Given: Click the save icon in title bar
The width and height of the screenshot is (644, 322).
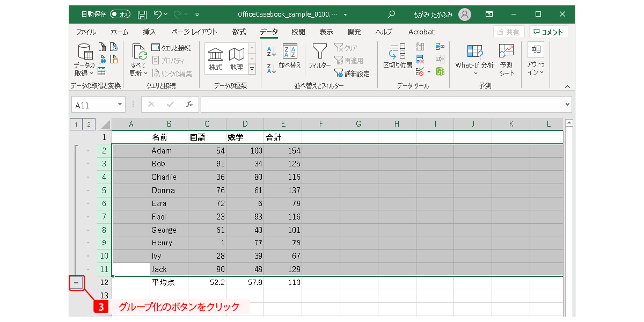Looking at the screenshot, I should pyautogui.click(x=142, y=14).
